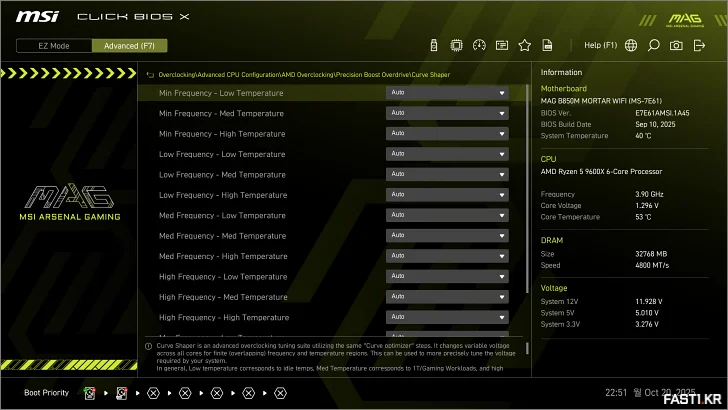The image size is (728, 410).
Task: Open Med Frequency - High Temperature dropdown
Action: (447, 256)
